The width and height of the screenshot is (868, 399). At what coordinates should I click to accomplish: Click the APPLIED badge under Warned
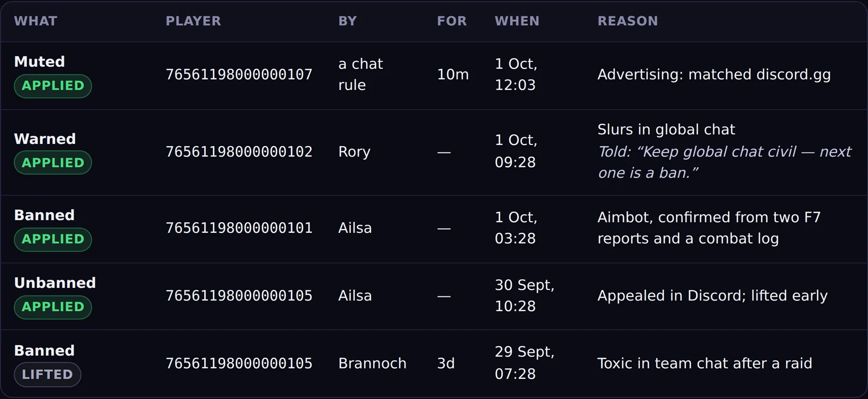[53, 162]
